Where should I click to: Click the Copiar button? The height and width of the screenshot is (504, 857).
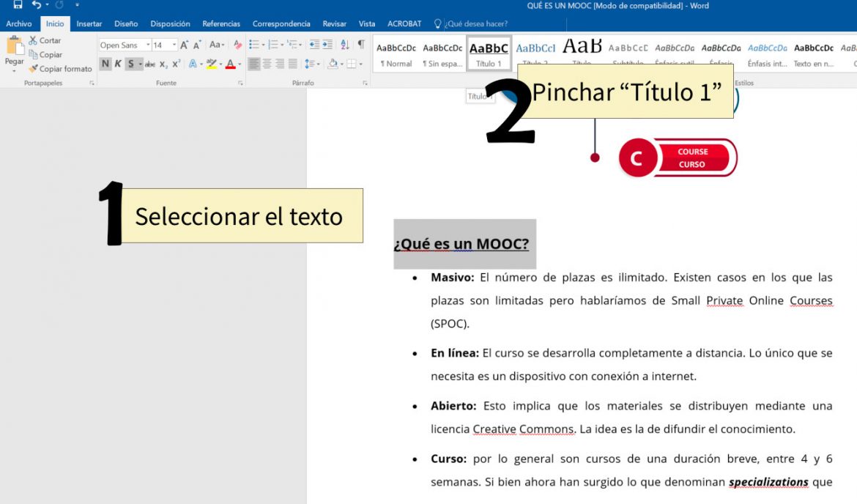(x=45, y=55)
